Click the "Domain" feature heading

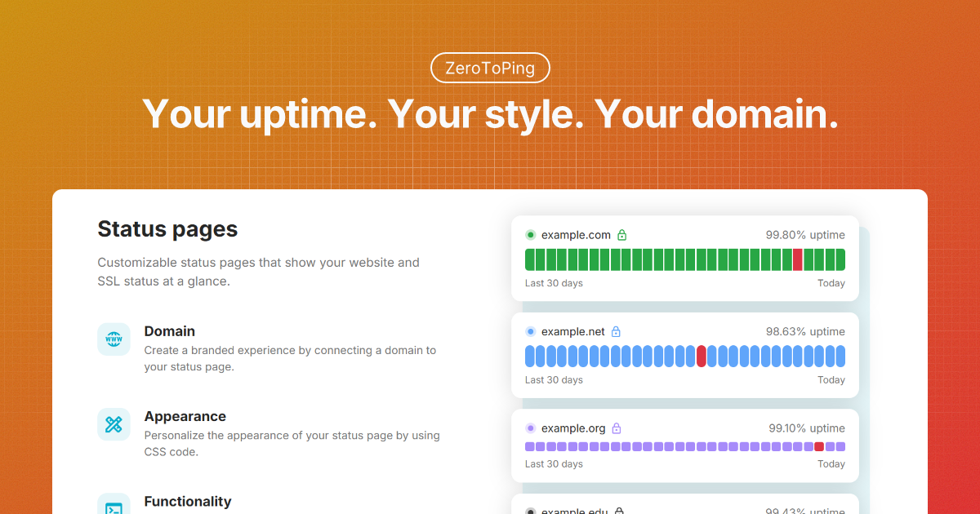pos(170,331)
